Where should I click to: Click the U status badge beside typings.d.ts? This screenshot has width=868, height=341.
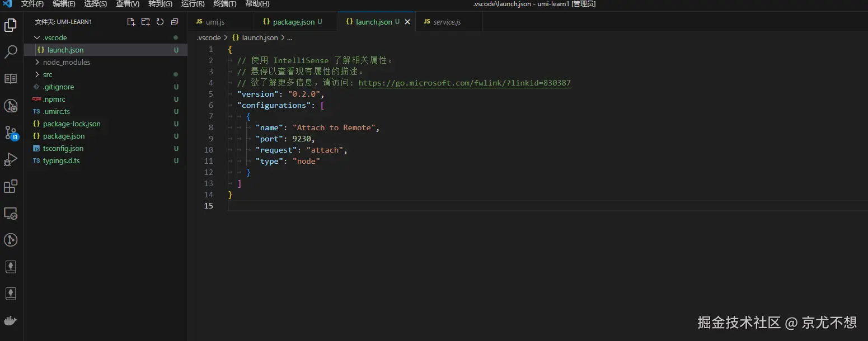176,160
